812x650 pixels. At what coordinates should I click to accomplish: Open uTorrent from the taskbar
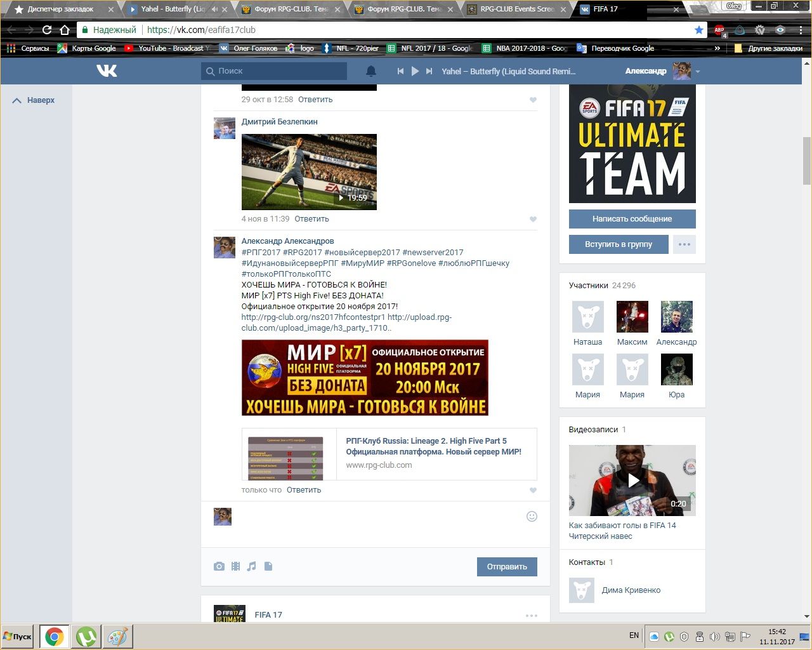click(x=86, y=637)
